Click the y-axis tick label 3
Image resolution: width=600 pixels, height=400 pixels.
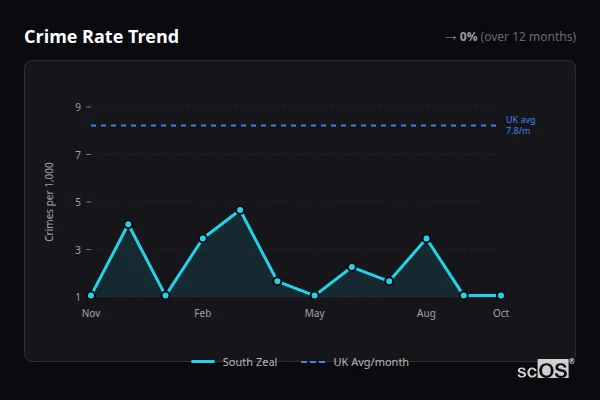point(78,250)
